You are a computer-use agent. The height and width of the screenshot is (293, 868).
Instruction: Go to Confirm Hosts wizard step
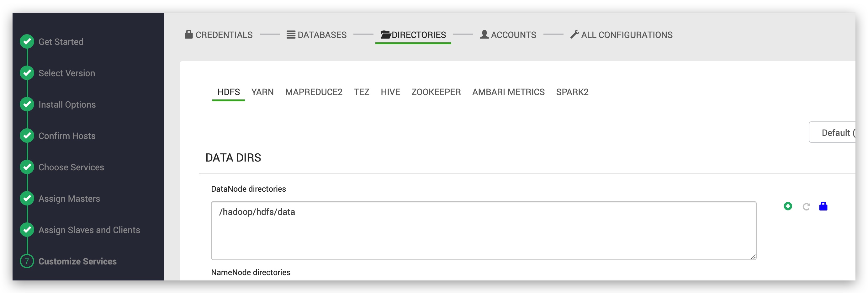point(67,136)
